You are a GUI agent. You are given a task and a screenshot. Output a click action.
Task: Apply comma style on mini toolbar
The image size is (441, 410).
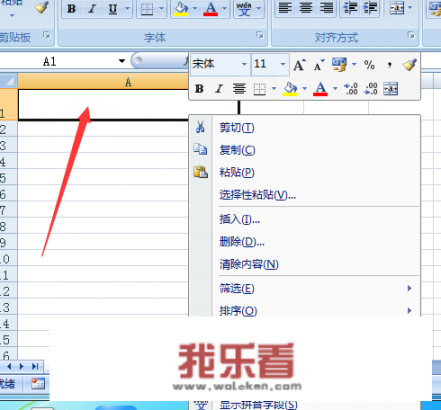389,65
